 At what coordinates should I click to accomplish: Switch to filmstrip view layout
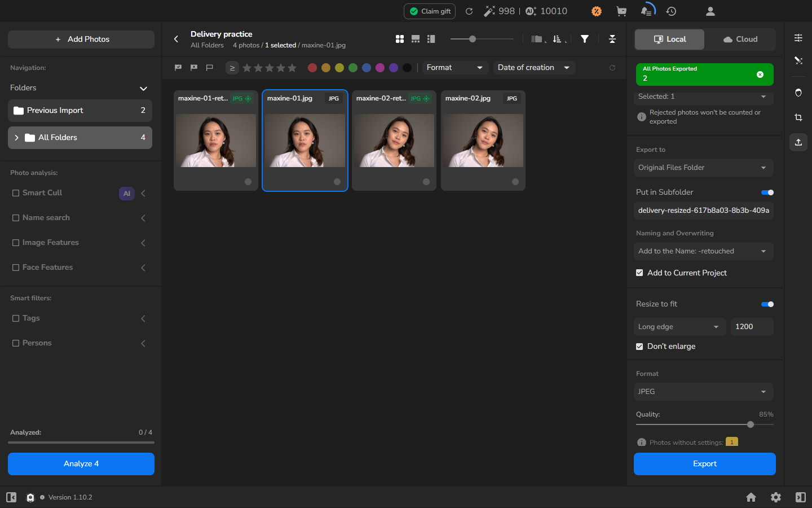coord(416,39)
